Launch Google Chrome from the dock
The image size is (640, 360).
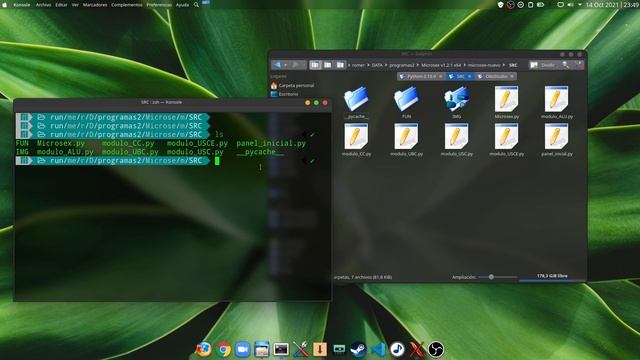click(x=223, y=349)
